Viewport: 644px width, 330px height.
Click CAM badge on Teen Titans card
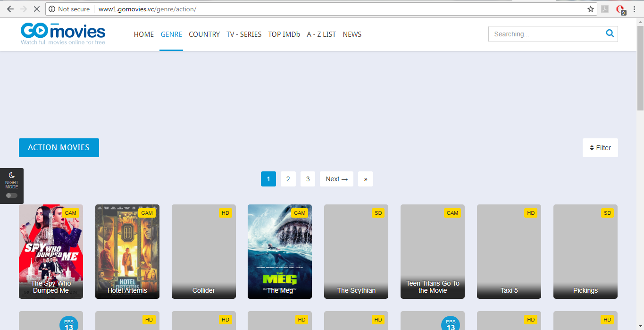pyautogui.click(x=452, y=213)
